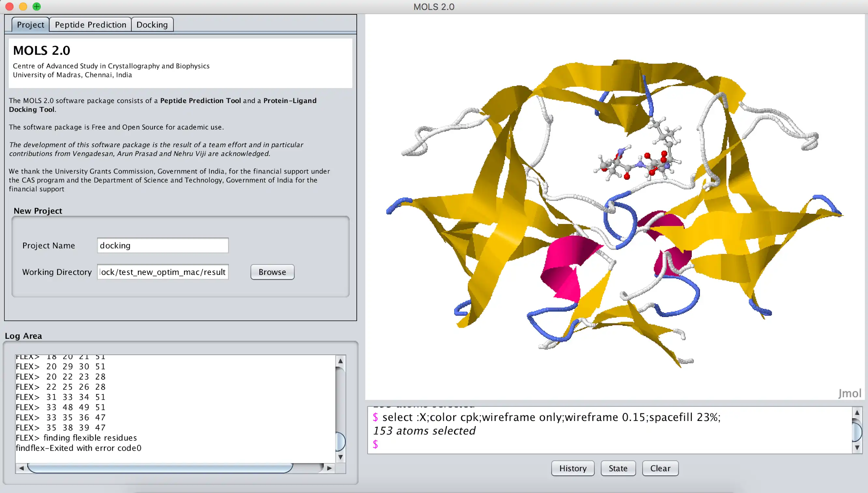Click console text '153 atoms selected'
Viewport: 868px width, 493px height.
pos(424,430)
